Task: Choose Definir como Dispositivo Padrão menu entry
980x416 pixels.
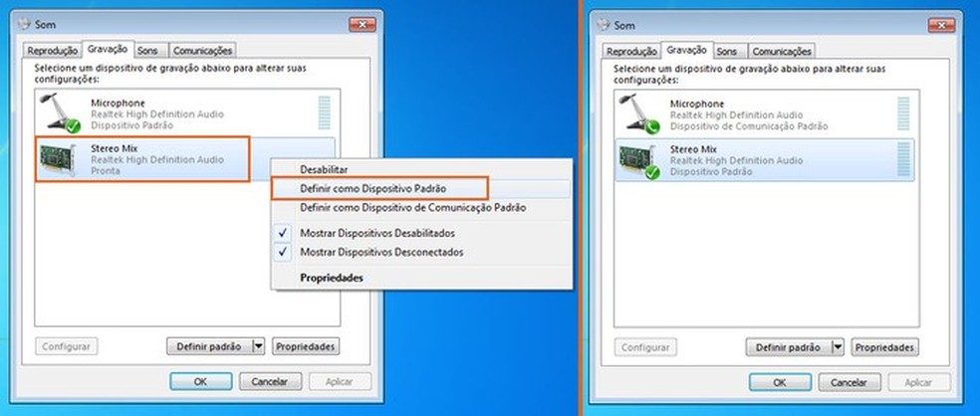Action: 373,189
